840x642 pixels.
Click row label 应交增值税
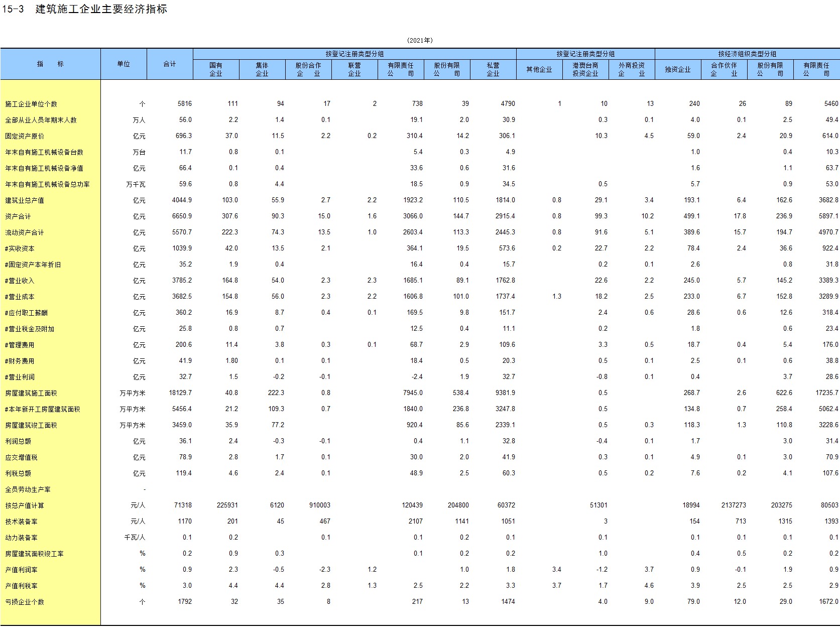tap(21, 457)
